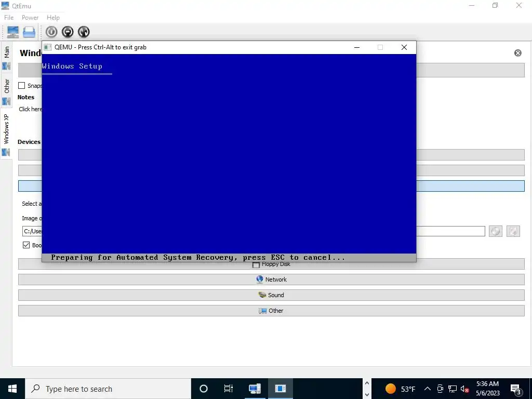Click the New Machine computer icon in toolbar
Screen dimensions: 532x399
coord(13,32)
